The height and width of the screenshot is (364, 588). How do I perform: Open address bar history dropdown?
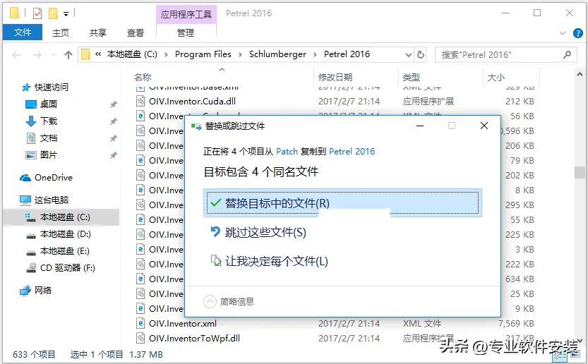click(409, 55)
